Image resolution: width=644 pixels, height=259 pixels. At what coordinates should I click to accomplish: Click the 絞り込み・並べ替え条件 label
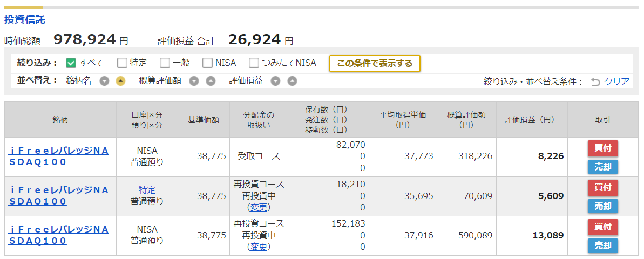[x=533, y=81]
